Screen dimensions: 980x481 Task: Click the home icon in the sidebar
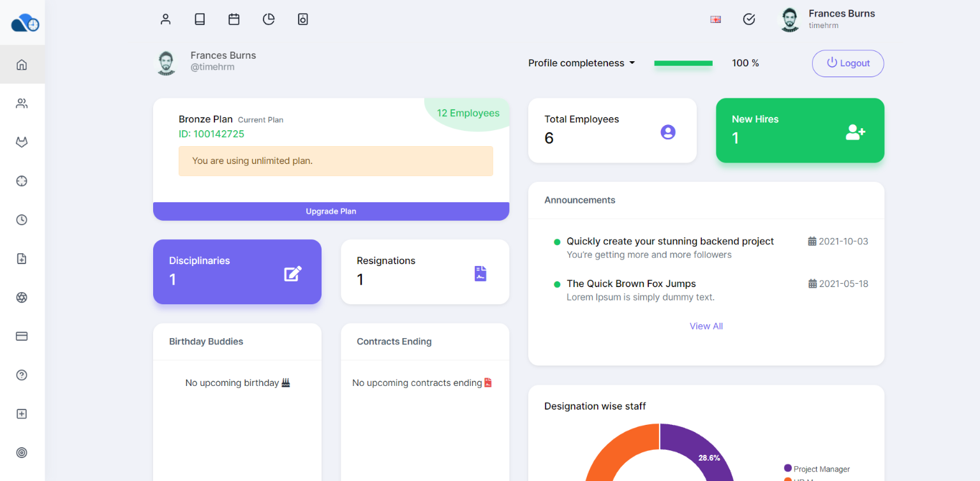tap(22, 64)
